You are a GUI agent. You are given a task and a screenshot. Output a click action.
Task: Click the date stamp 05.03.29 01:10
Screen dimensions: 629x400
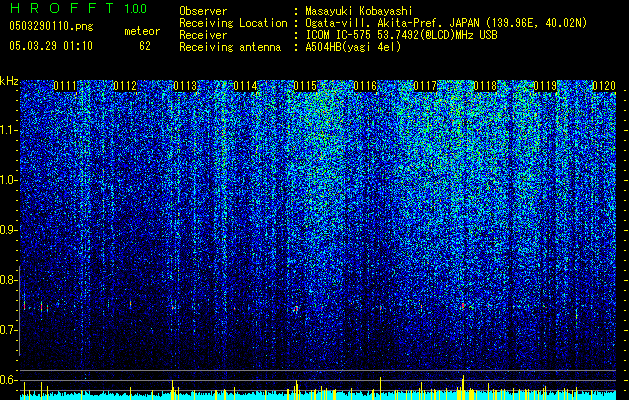(51, 46)
